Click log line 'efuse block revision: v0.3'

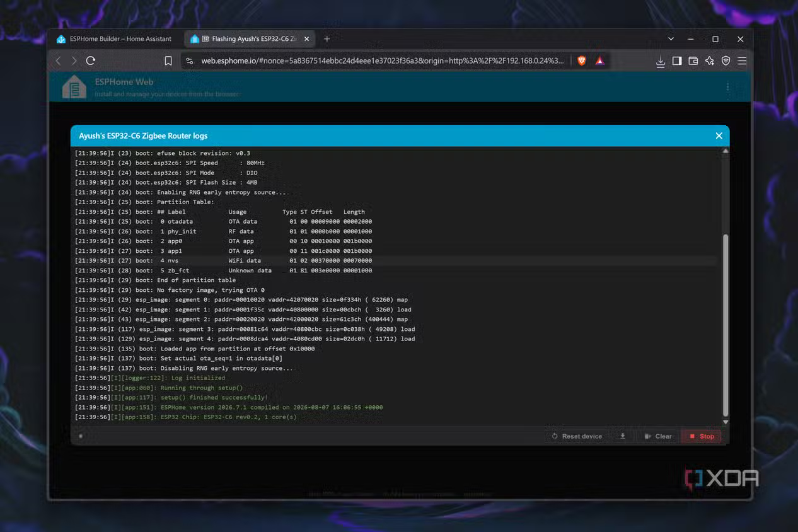(162, 153)
